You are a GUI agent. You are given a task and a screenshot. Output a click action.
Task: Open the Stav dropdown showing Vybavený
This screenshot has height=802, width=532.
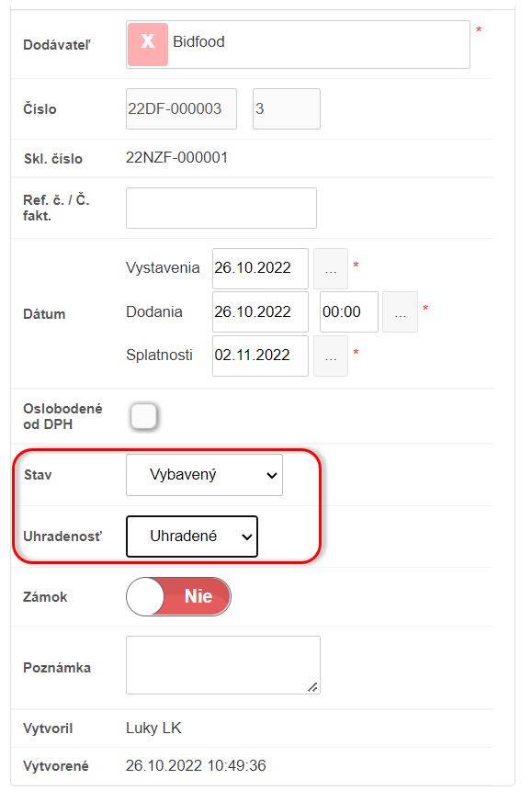[204, 475]
